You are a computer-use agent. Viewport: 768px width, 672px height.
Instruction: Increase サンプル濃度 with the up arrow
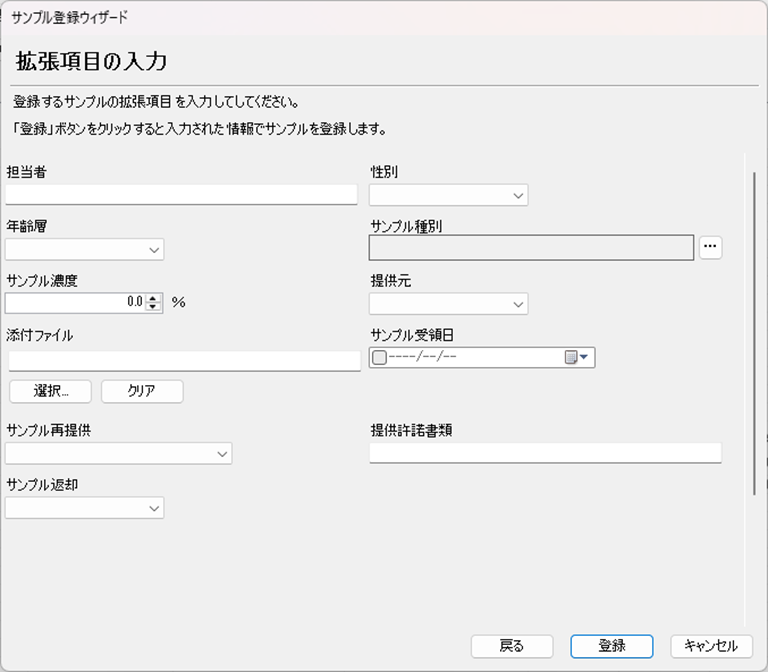pos(153,297)
